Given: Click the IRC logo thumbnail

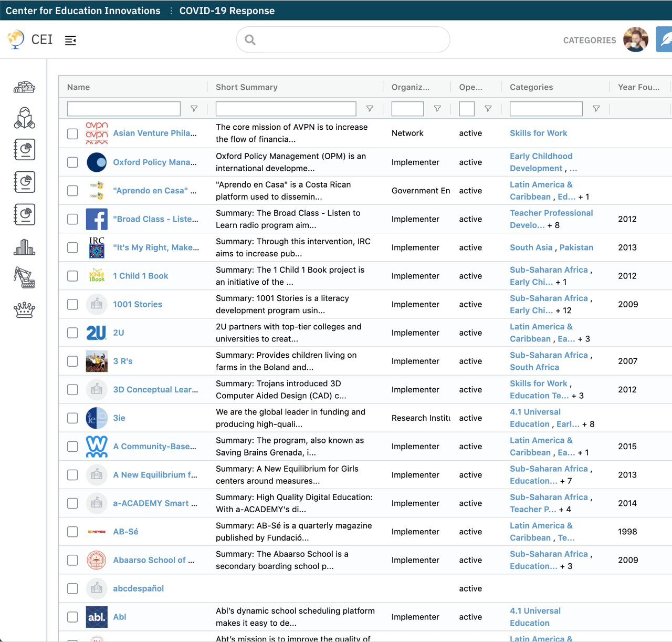Looking at the screenshot, I should [97, 247].
